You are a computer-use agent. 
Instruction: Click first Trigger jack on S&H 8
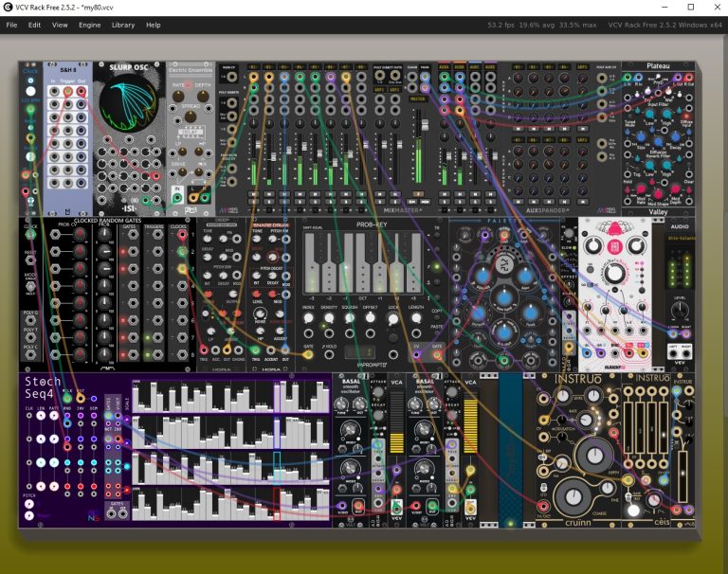(x=68, y=92)
